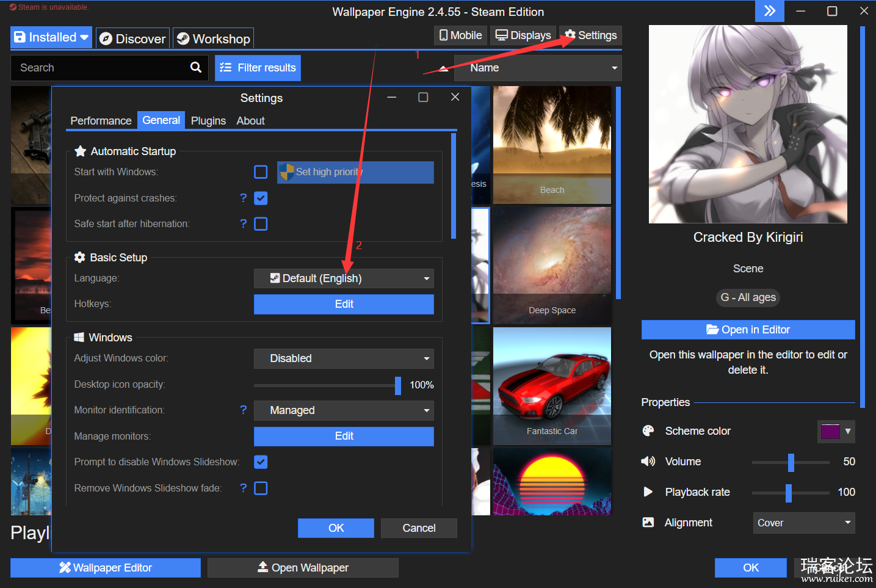The width and height of the screenshot is (876, 588).
Task: Click the Open in Editor button
Action: (x=748, y=330)
